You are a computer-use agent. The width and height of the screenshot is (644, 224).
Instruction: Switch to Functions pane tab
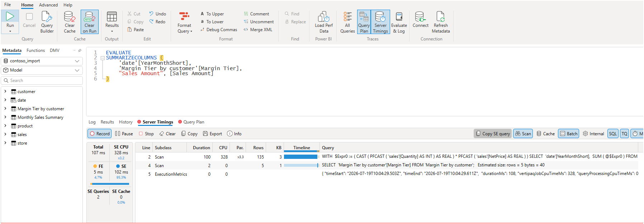click(35, 50)
